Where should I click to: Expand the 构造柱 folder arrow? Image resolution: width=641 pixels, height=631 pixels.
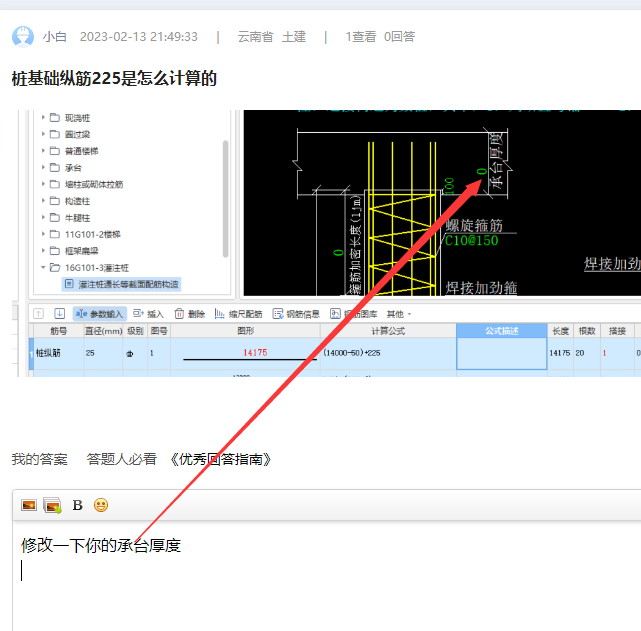pyautogui.click(x=43, y=201)
